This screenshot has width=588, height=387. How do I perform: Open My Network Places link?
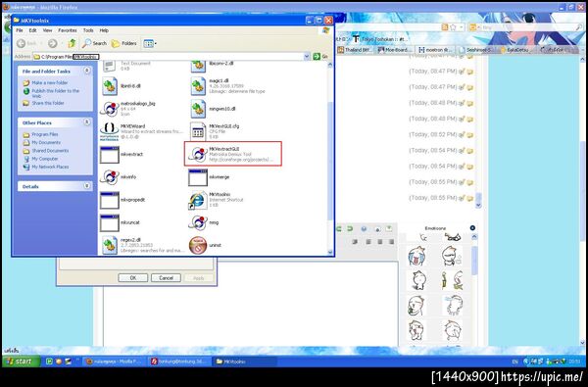tap(46, 167)
